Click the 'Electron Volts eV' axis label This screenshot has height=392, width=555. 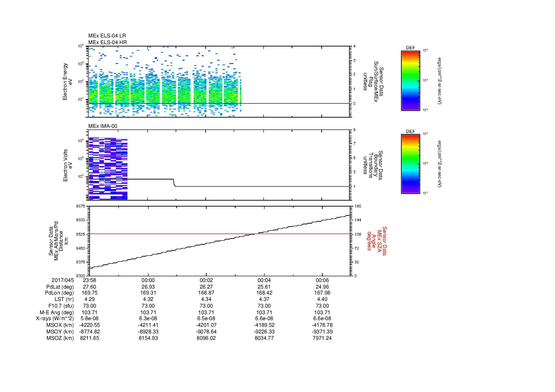click(67, 166)
